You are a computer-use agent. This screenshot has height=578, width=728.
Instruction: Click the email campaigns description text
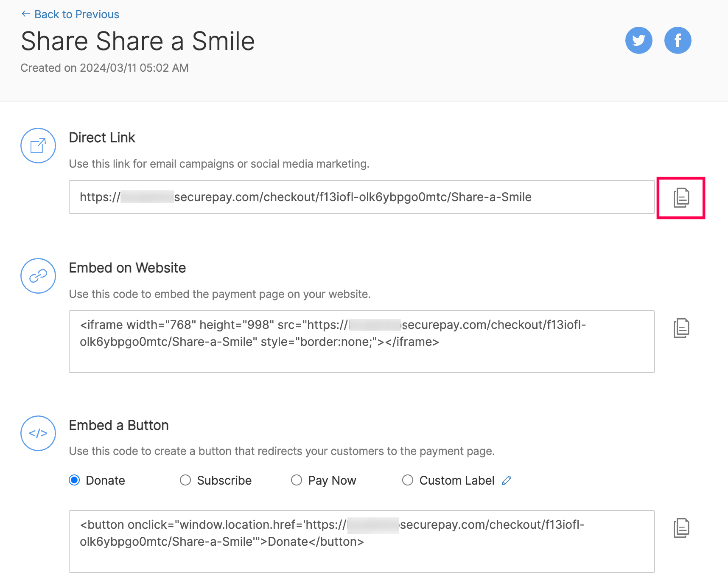(x=220, y=164)
